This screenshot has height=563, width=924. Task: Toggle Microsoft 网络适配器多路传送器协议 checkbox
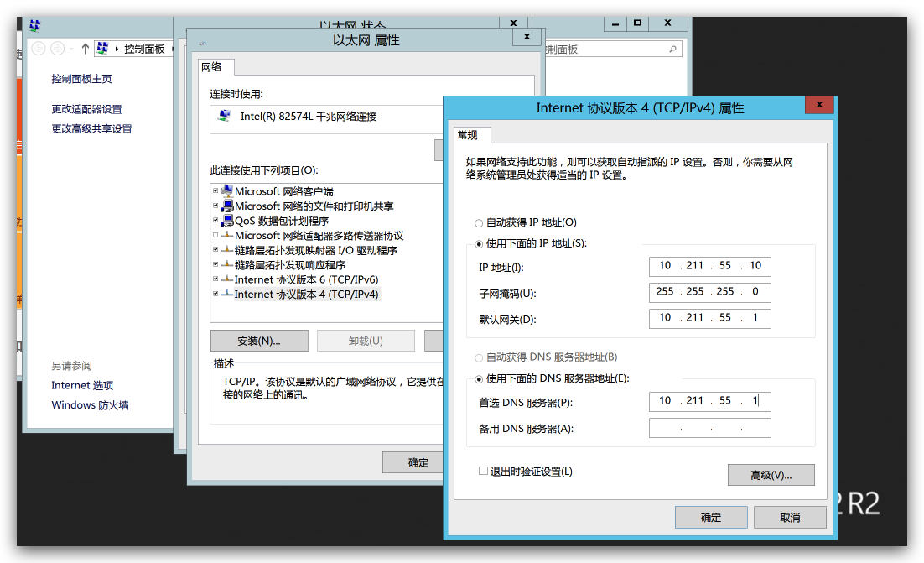tap(216, 236)
